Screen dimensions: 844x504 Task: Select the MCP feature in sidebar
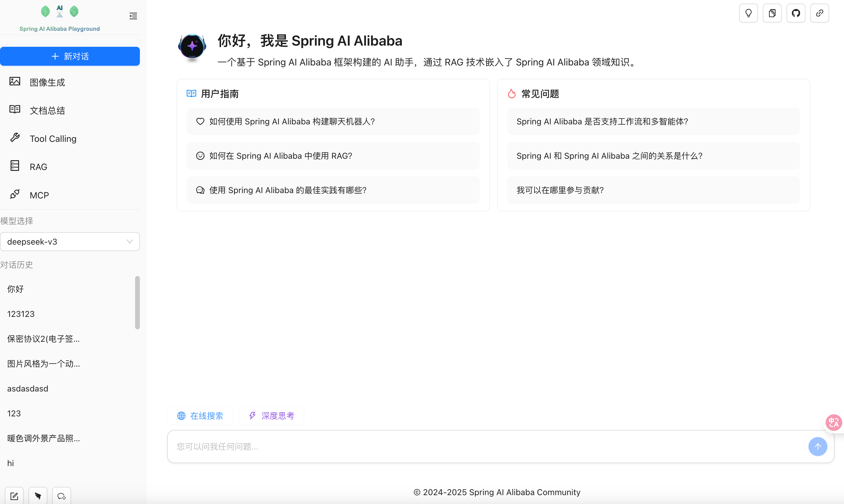pos(39,195)
